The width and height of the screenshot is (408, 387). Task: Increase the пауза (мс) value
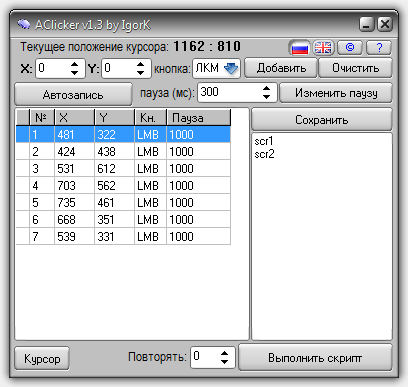coord(266,88)
